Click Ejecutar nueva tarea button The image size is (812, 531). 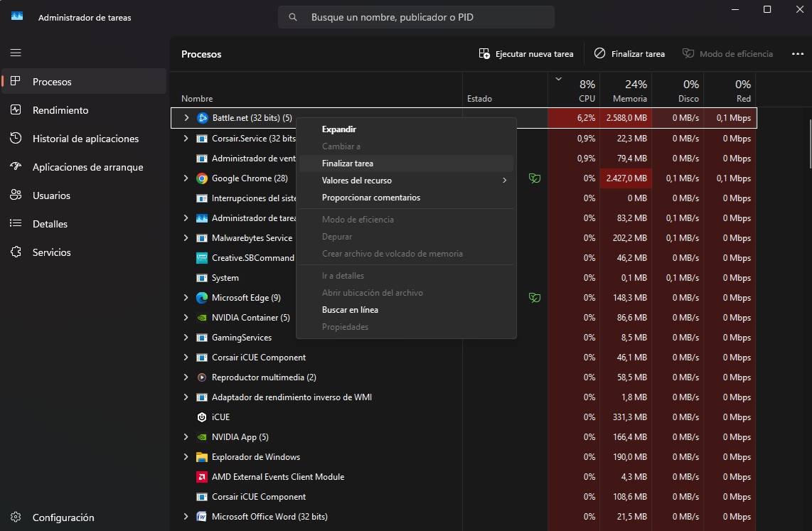tap(526, 54)
